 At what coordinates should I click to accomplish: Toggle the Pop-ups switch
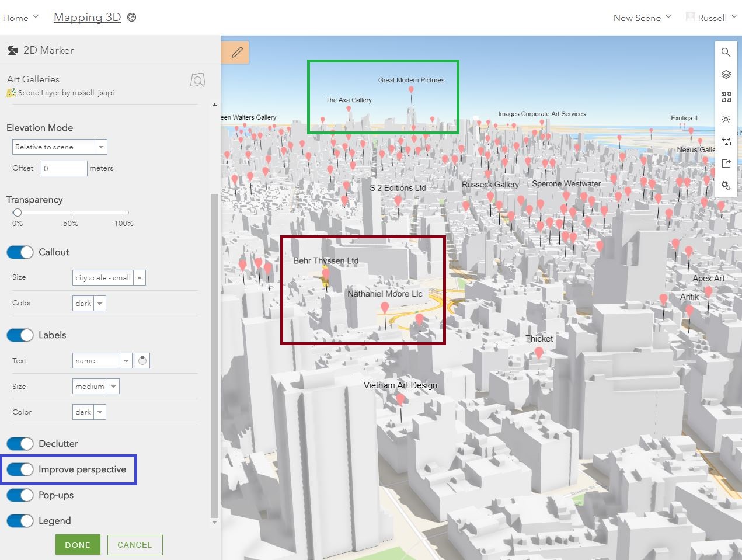(20, 495)
